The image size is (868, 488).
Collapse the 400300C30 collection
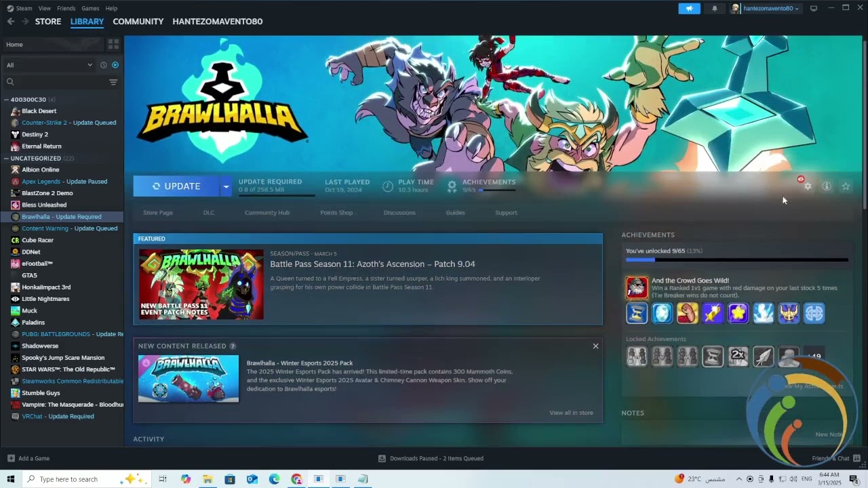6,100
